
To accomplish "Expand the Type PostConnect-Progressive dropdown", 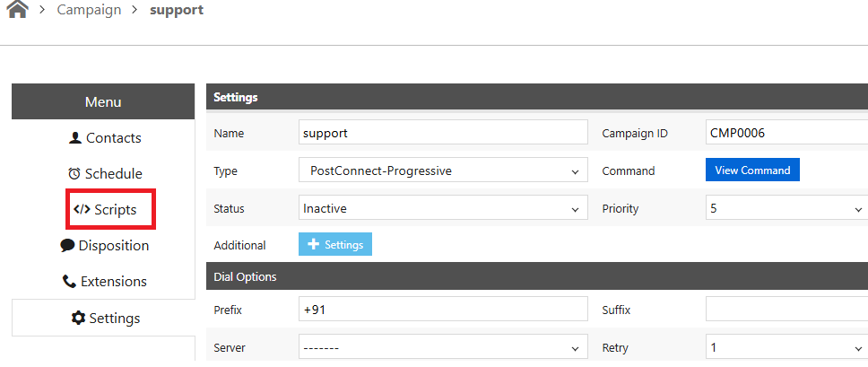I will pos(443,171).
